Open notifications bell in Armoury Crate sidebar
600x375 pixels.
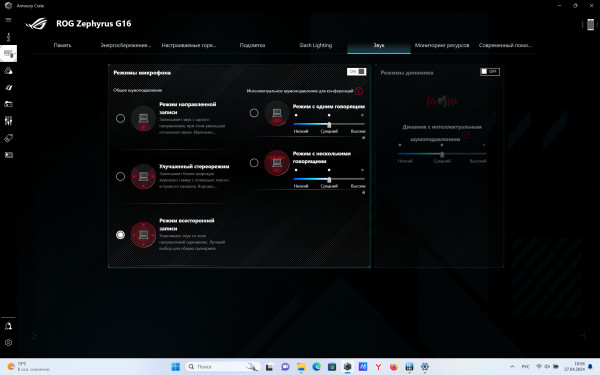[x=8, y=326]
